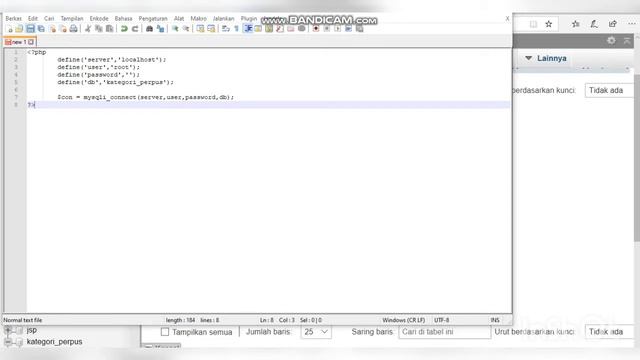The width and height of the screenshot is (640, 360).
Task: Toggle synchronized vertical scrolling icon
Action: point(200,29)
